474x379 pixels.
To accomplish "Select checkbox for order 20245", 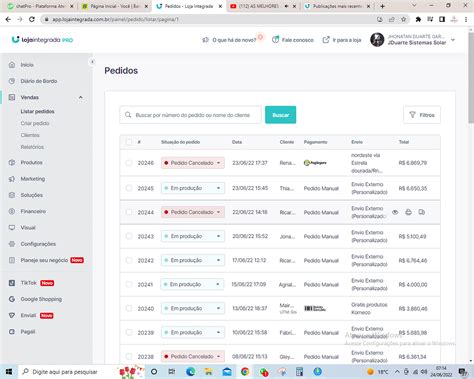I will (x=129, y=188).
